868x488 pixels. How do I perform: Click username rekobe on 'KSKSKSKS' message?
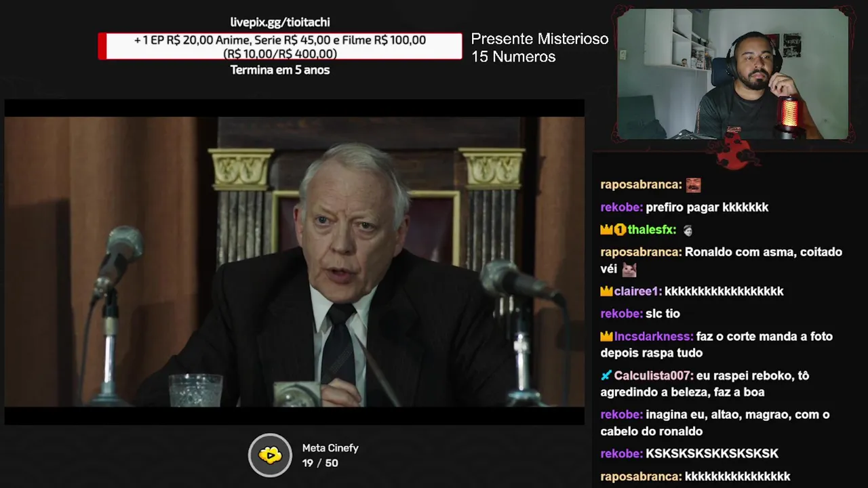(x=621, y=453)
